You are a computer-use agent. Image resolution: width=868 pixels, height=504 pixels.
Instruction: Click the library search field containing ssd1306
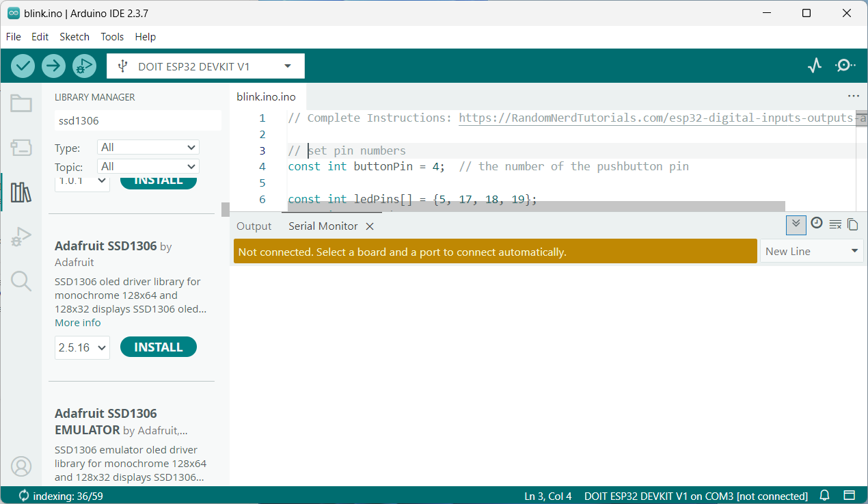point(137,120)
